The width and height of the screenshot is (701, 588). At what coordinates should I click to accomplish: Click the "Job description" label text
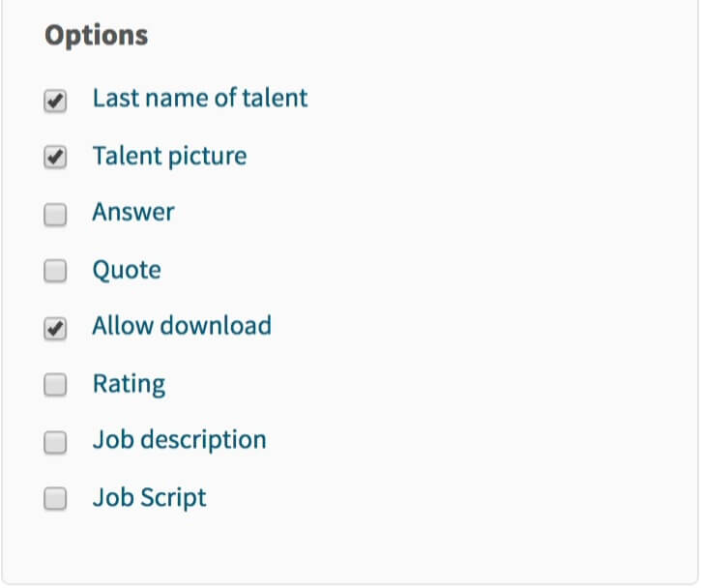coord(179,440)
